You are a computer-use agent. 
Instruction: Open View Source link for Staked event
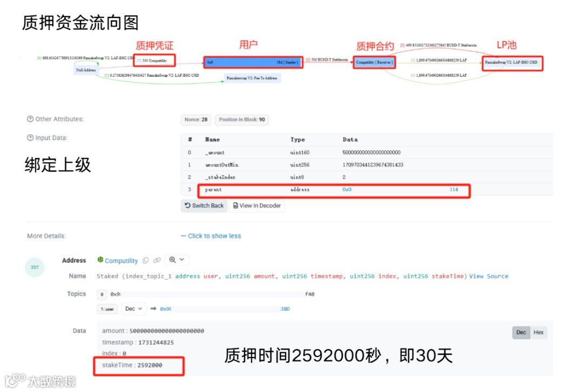tap(489, 276)
